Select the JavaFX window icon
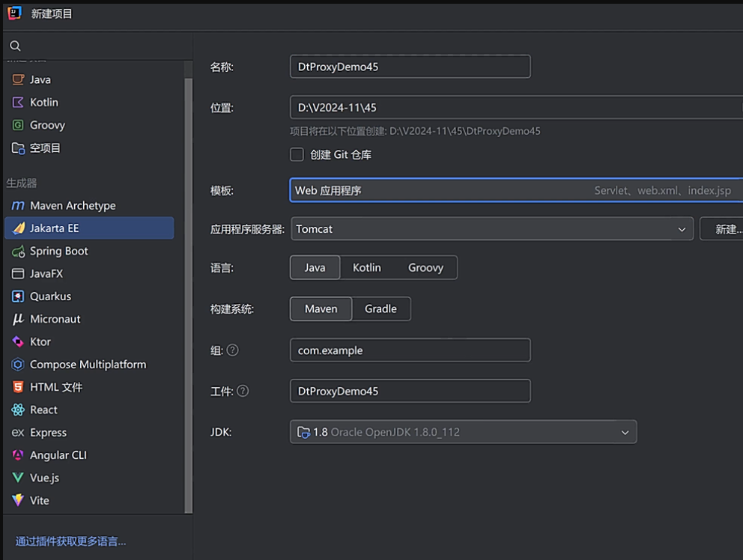Viewport: 743px width, 560px height. [18, 274]
